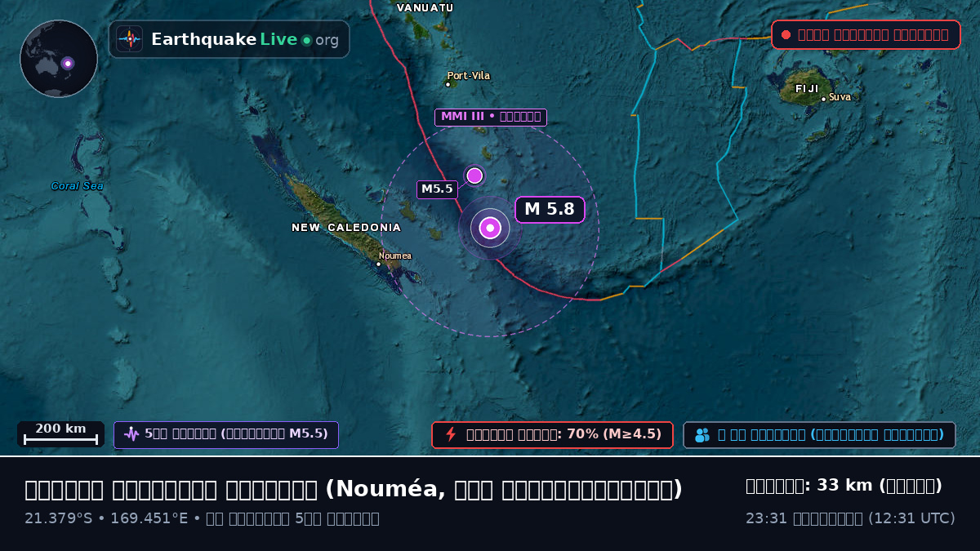Screen dimensions: 980x551
Task: Open the mini globe locator thumbnail
Action: (59, 59)
